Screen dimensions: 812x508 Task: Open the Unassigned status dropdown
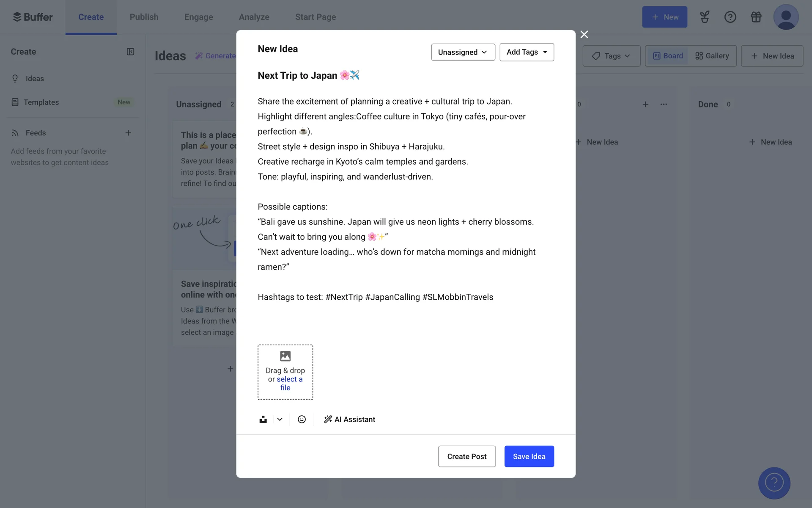click(463, 52)
